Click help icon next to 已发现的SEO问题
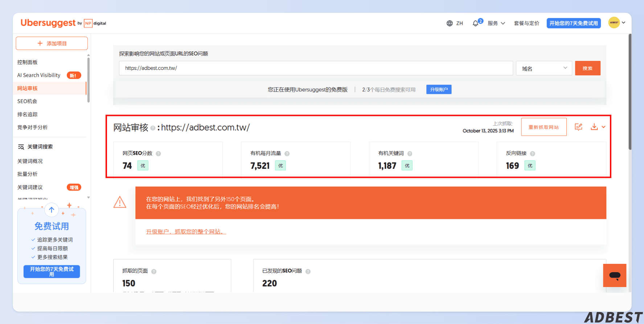 point(308,271)
